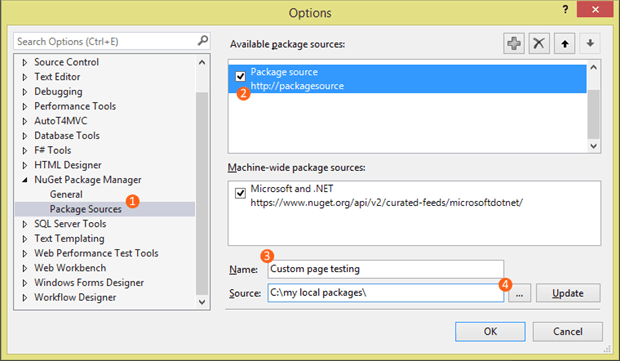Click the options tree scrollbar up arrow
Viewport: 620px width, 361px height.
click(202, 62)
